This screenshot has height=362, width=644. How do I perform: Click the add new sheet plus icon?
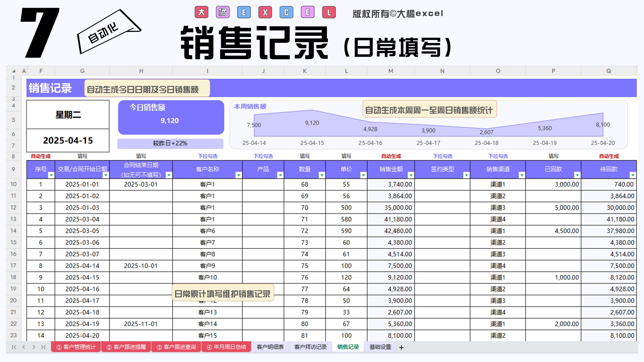[x=401, y=348]
